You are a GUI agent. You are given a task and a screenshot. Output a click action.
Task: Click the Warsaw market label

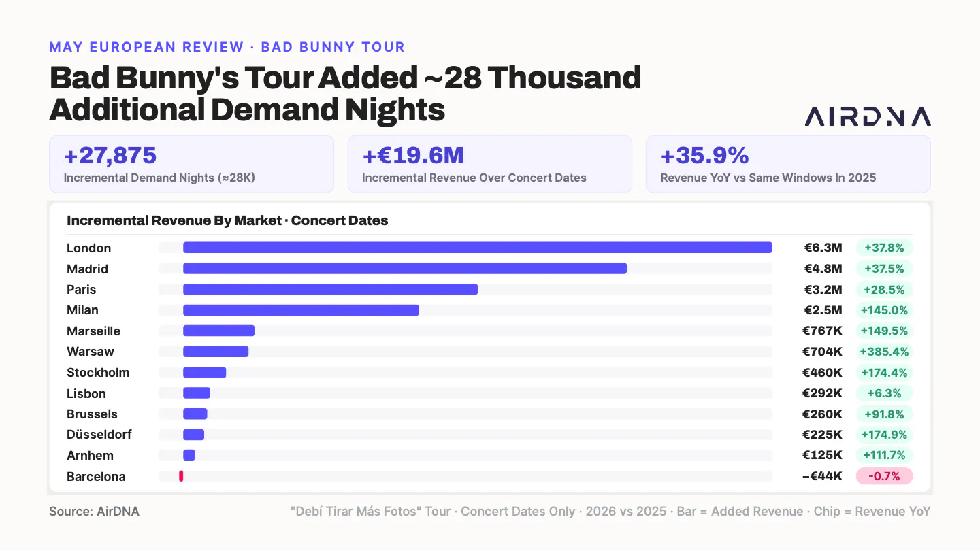91,352
